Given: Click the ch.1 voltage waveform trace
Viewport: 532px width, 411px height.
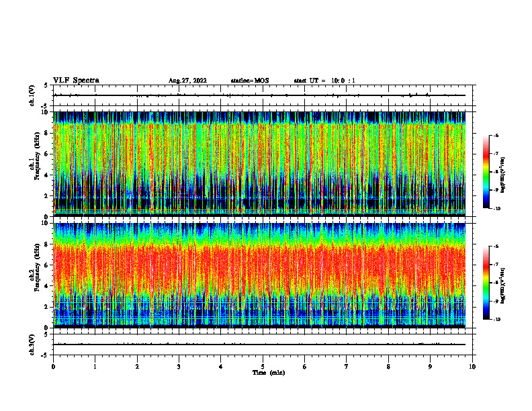Looking at the screenshot, I should (259, 95).
